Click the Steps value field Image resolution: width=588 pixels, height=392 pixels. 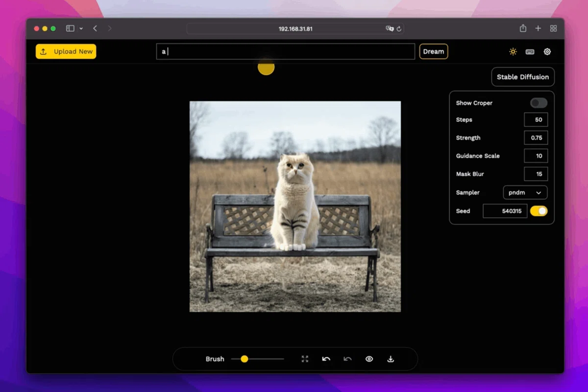(x=536, y=120)
